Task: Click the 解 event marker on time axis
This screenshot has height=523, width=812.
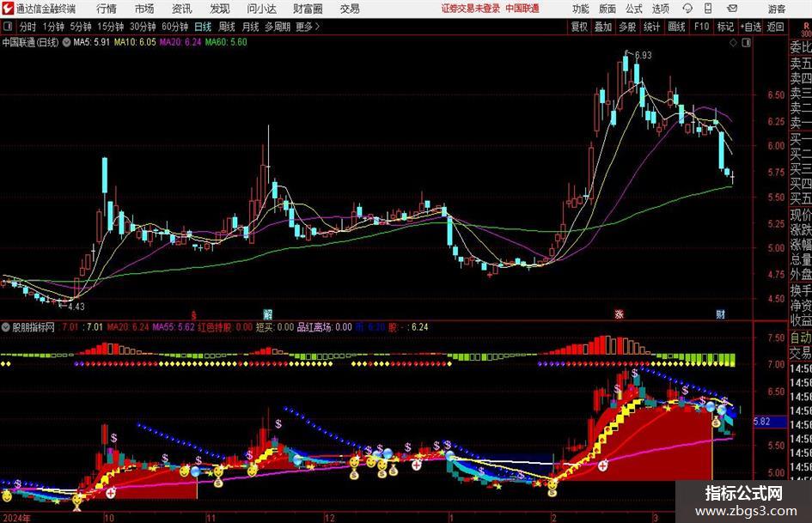Action: [268, 314]
